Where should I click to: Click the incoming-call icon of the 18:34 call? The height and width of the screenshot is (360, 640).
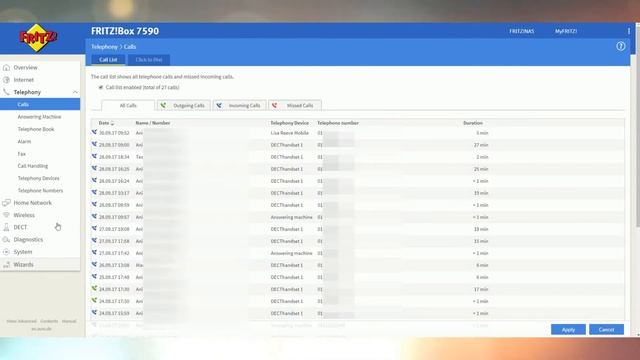[94, 156]
